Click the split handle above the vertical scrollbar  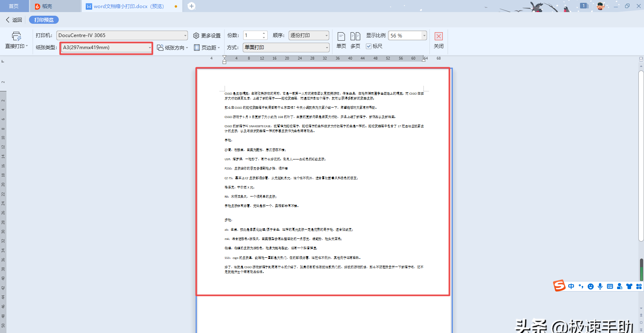point(641,59)
